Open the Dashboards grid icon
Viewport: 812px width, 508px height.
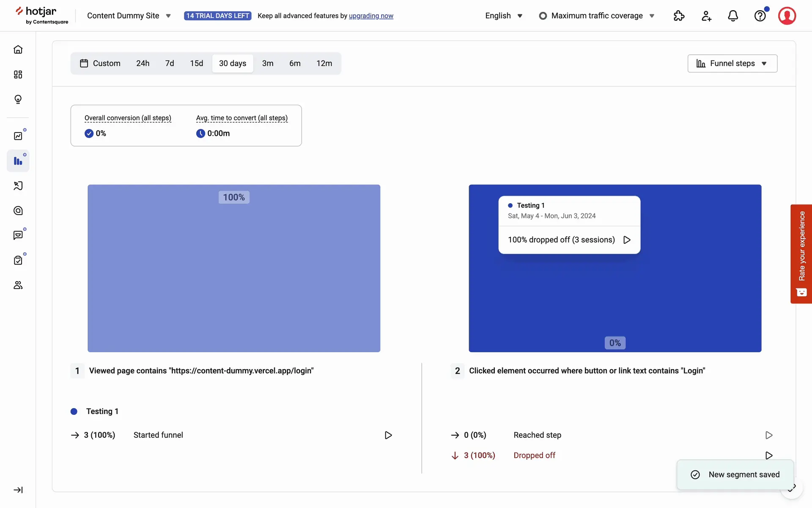[x=18, y=75]
